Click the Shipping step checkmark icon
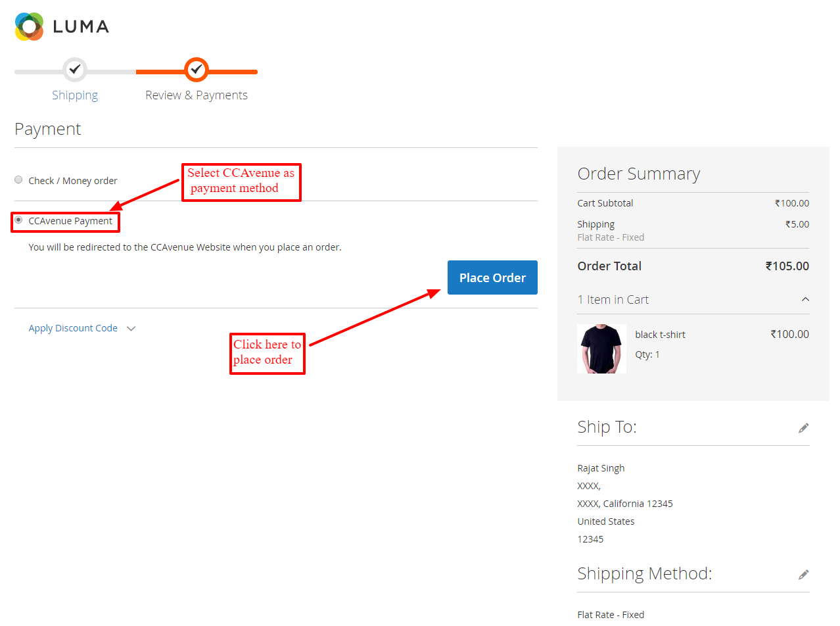This screenshot has width=840, height=626. click(x=75, y=69)
